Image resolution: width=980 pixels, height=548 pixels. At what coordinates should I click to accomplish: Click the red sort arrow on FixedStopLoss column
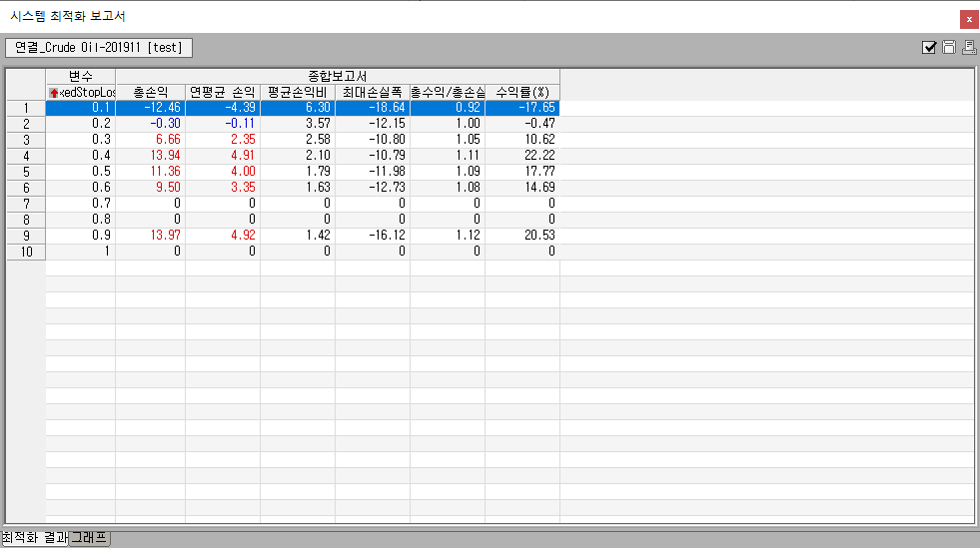(54, 93)
